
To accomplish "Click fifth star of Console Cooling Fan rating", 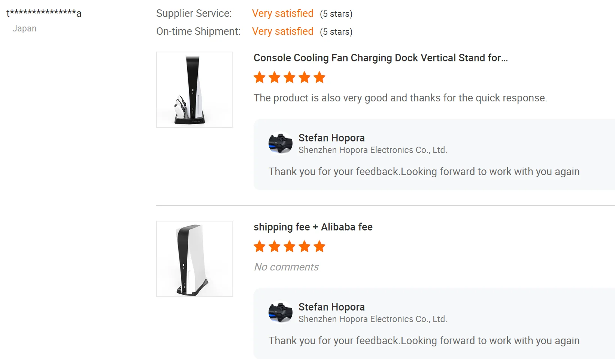I will point(319,78).
